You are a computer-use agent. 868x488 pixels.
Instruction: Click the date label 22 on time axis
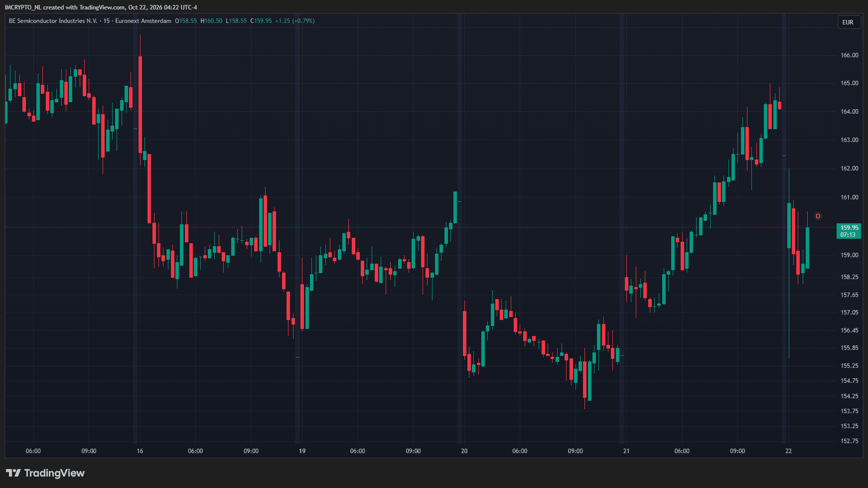tap(788, 451)
